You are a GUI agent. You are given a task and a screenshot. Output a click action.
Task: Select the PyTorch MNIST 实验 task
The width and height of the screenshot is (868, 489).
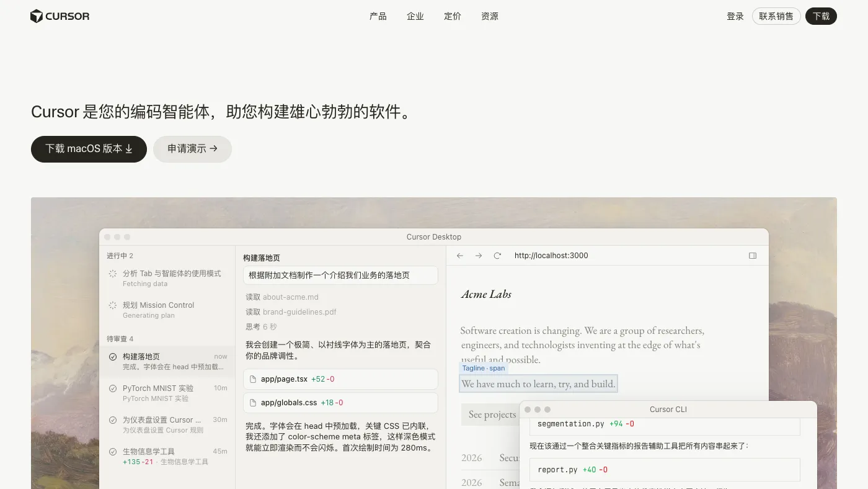coord(167,393)
